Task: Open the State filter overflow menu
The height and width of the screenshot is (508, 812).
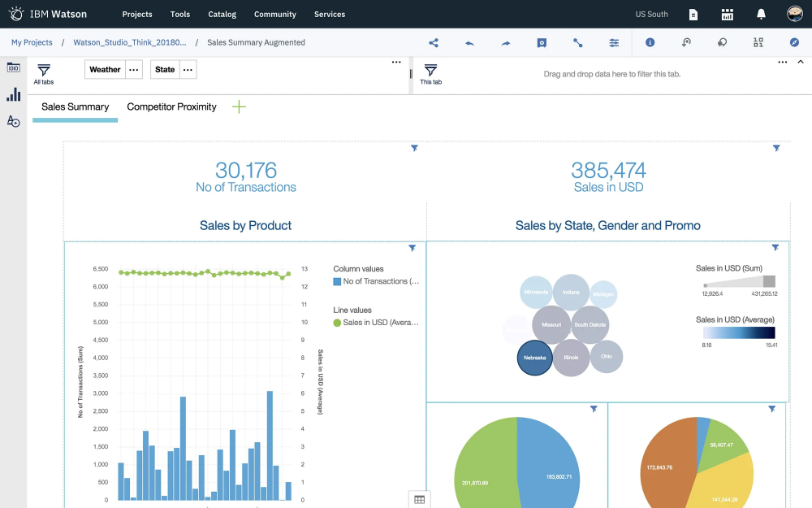Action: [188, 69]
